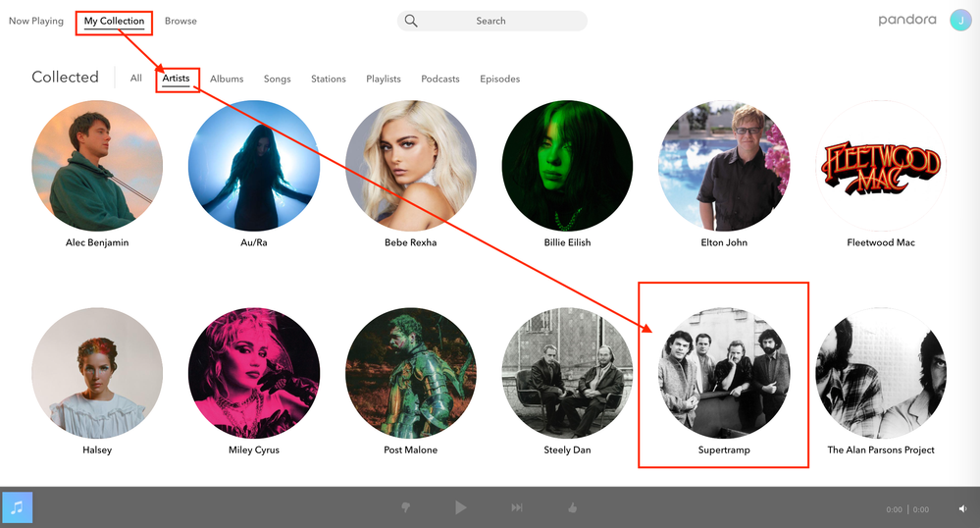Open the user profile avatar

pos(959,21)
